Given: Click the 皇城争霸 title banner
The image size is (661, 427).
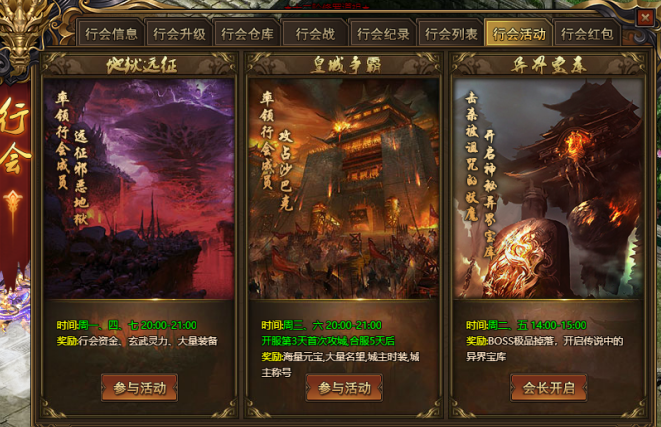Looking at the screenshot, I should [345, 65].
